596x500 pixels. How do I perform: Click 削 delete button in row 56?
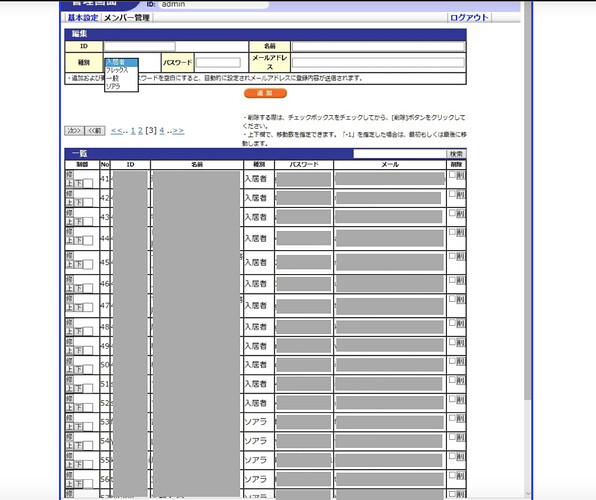460,475
